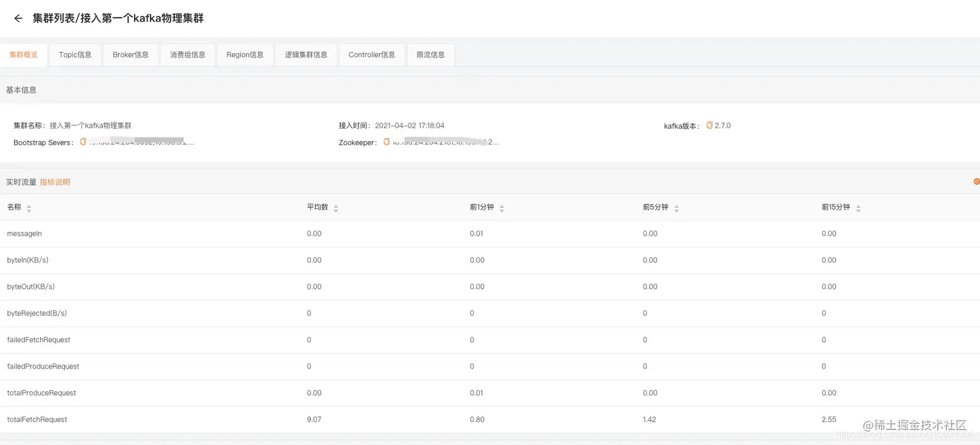980x445 pixels.
Task: Sort by 前5分钟 column
Action: (x=676, y=208)
